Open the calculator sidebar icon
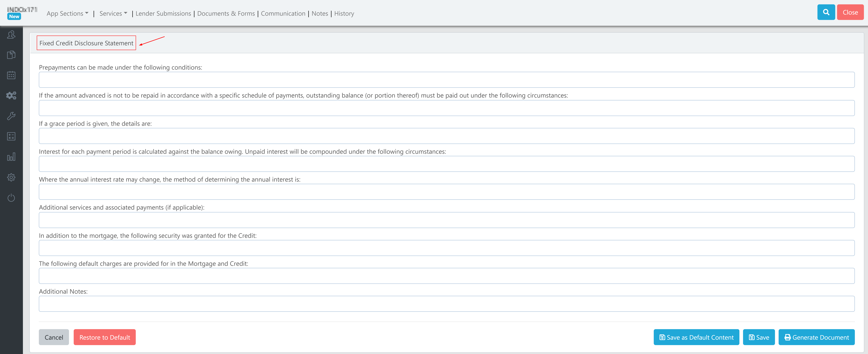 (11, 136)
